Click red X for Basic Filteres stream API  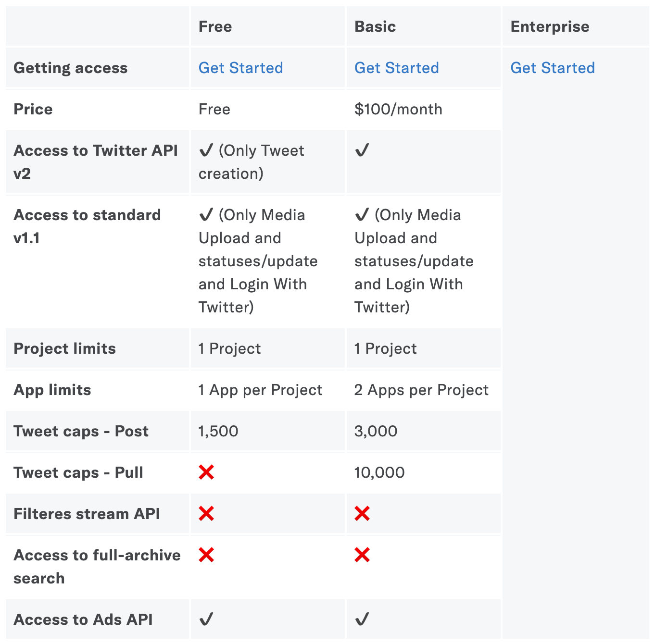point(362,514)
